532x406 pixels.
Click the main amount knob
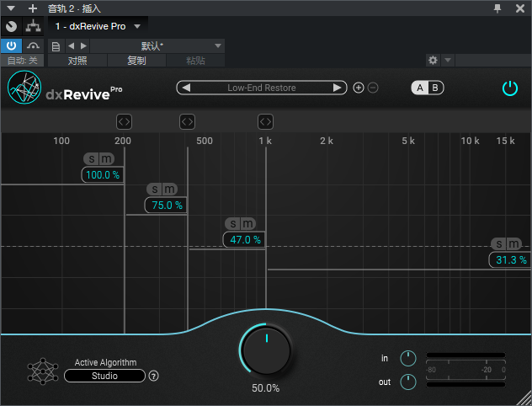266,350
